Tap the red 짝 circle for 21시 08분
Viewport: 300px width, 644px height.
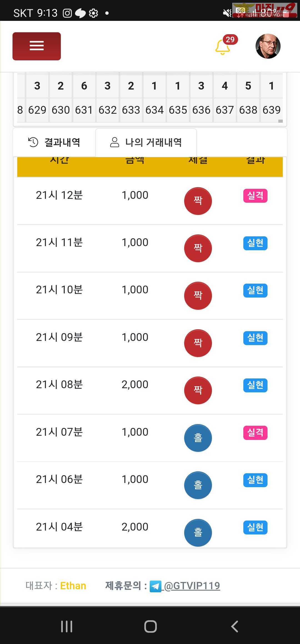click(x=198, y=390)
